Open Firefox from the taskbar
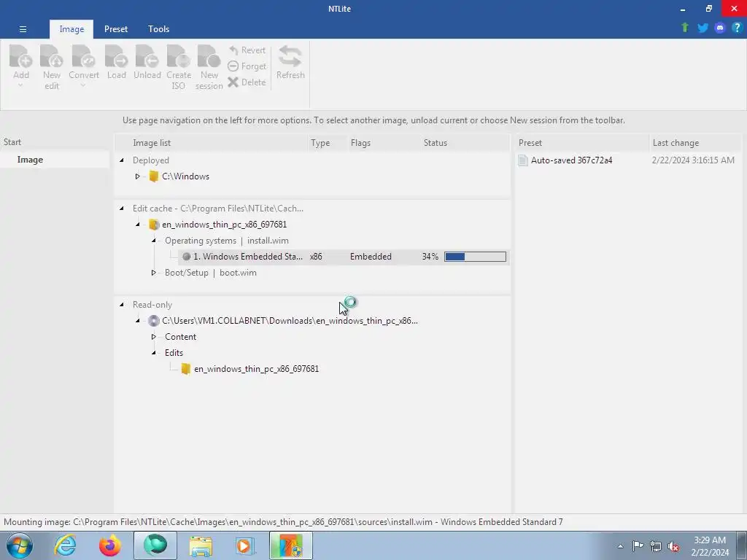Viewport: 747px width, 560px height. pyautogui.click(x=110, y=545)
